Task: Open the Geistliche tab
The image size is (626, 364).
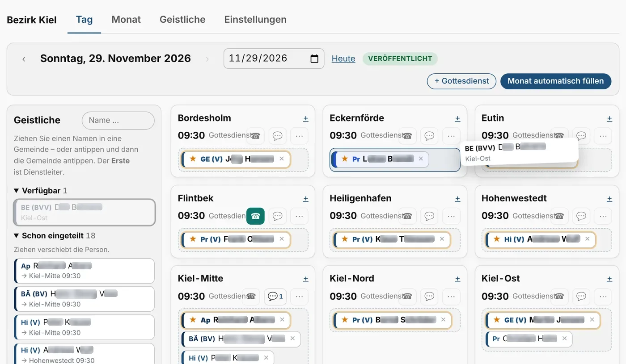Action: (182, 20)
